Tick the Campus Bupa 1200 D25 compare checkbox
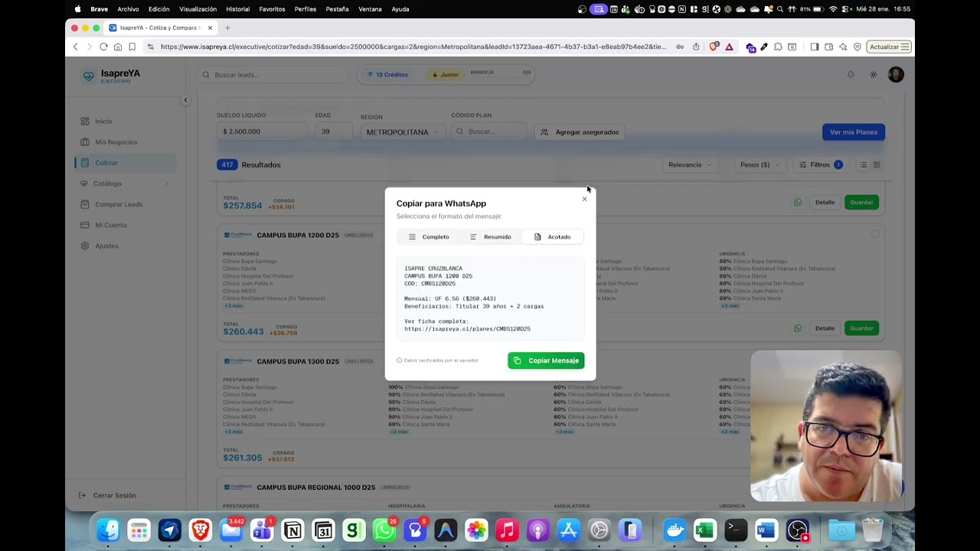 pos(875,234)
